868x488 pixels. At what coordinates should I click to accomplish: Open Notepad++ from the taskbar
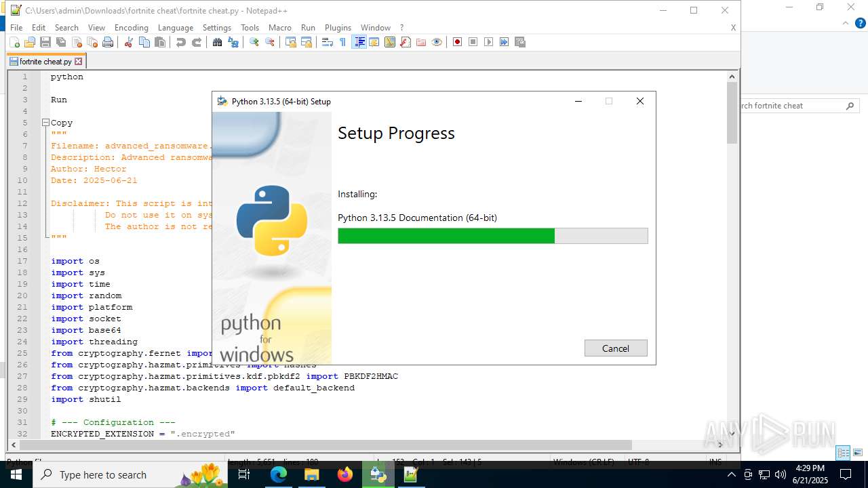pyautogui.click(x=411, y=474)
